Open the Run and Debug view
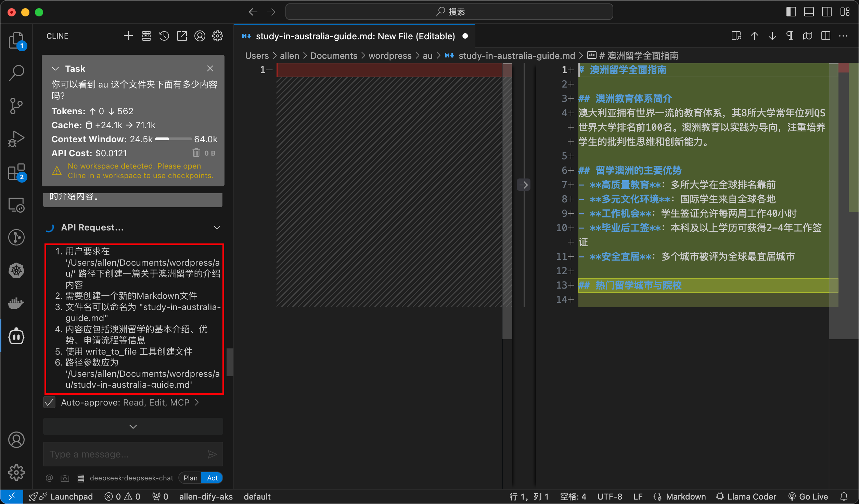 point(16,139)
